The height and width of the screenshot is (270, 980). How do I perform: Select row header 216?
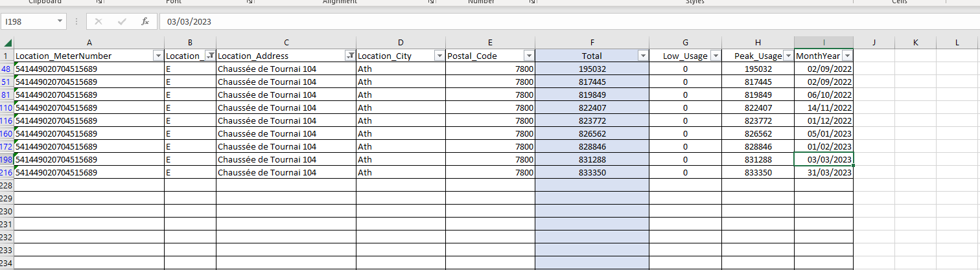tap(6, 172)
